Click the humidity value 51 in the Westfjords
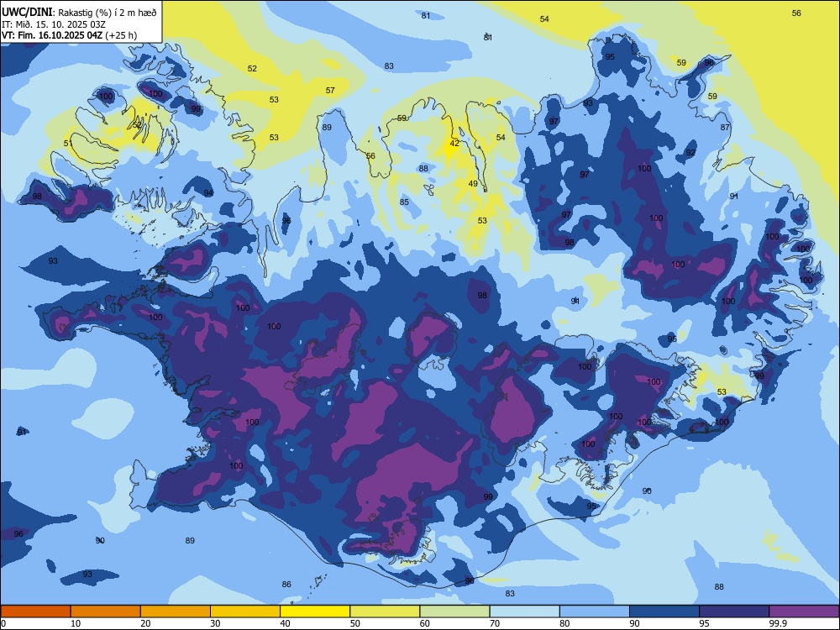The width and height of the screenshot is (840, 630). click(68, 143)
